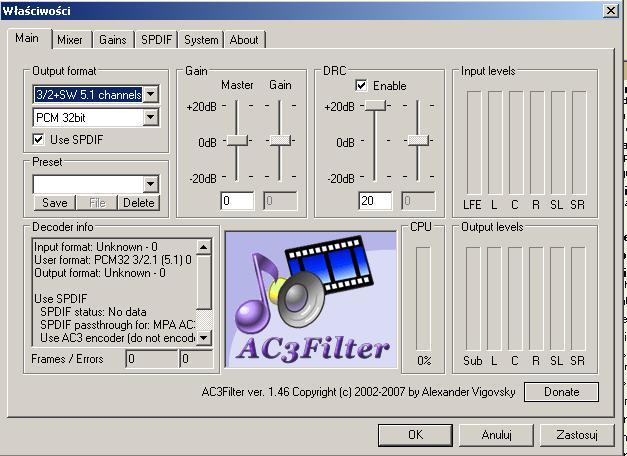The width and height of the screenshot is (627, 456).
Task: Click the 'Use AC3 encoder' line
Action: click(x=117, y=338)
